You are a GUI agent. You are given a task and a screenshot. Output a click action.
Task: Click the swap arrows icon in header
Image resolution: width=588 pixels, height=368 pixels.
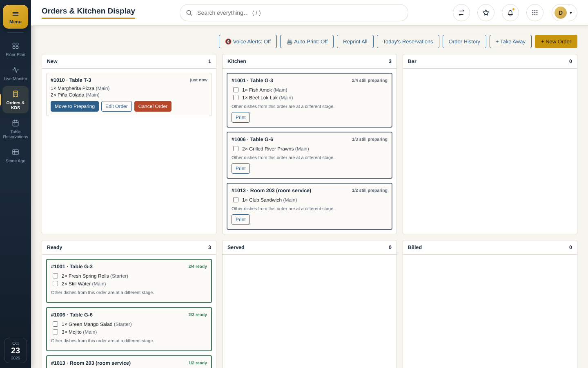[461, 13]
